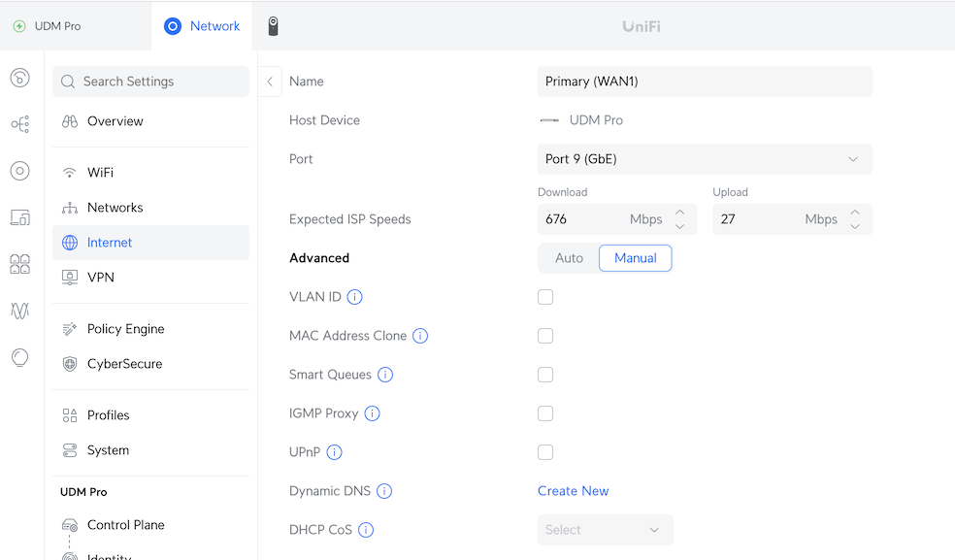Click the Name field Primary (WAN1)

tap(705, 82)
